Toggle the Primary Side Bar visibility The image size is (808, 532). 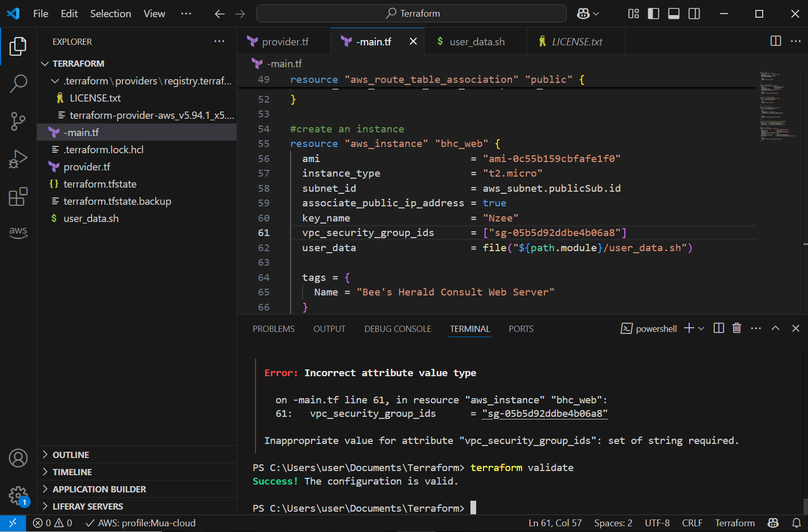coord(653,14)
